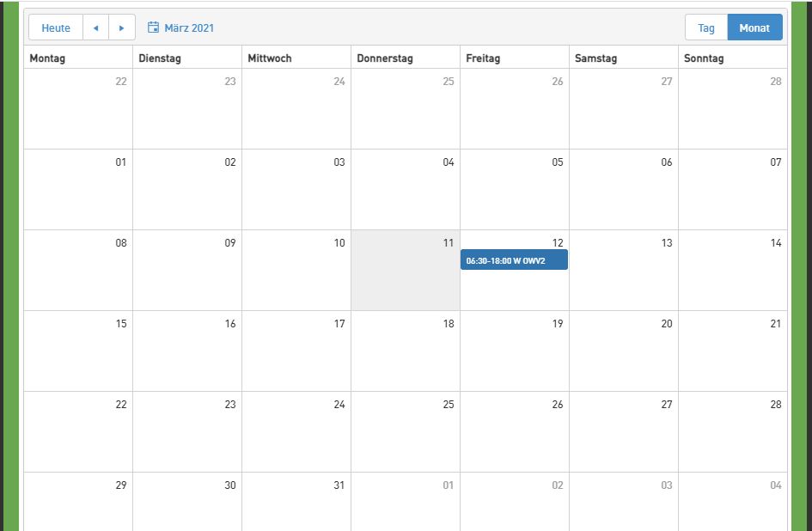Open the März 2021 date picker
The width and height of the screenshot is (812, 531).
[189, 27]
